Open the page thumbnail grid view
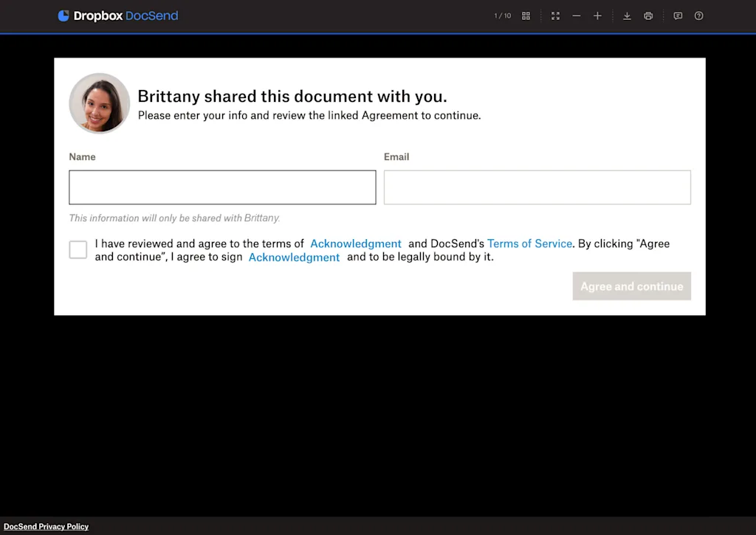The height and width of the screenshot is (535, 756). (x=526, y=15)
